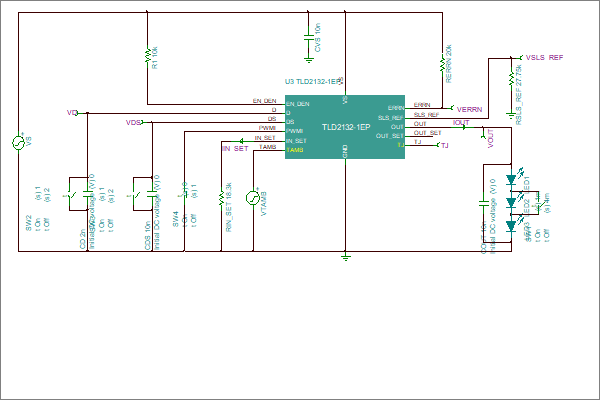
Task: Select the LED2 diode symbol
Action: 511,203
